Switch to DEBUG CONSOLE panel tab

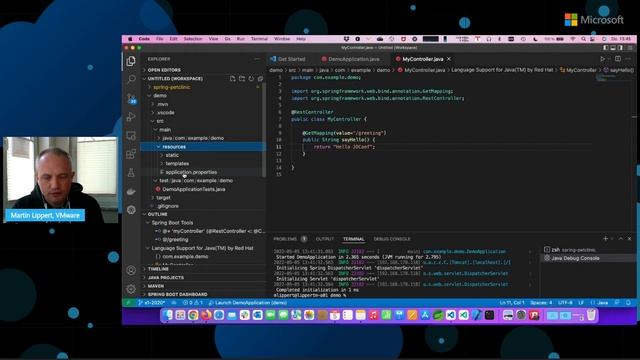392,239
